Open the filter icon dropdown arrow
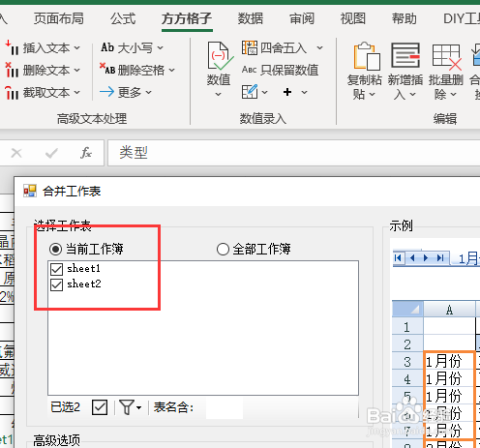The width and height of the screenshot is (480, 448). point(139,408)
